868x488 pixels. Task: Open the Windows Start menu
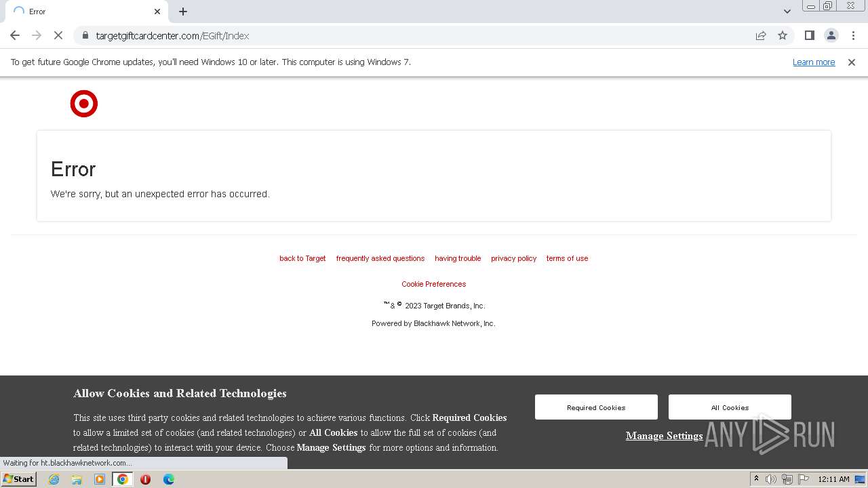(x=18, y=479)
